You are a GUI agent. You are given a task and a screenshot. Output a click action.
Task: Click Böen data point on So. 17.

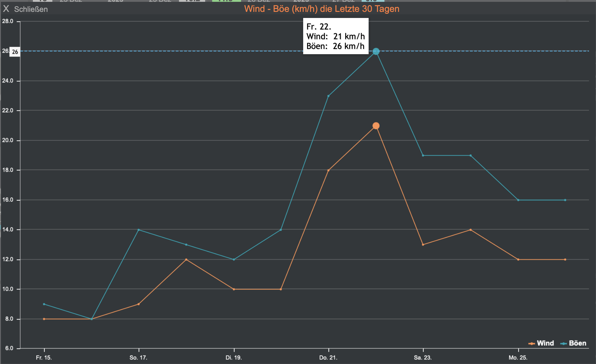[139, 230]
